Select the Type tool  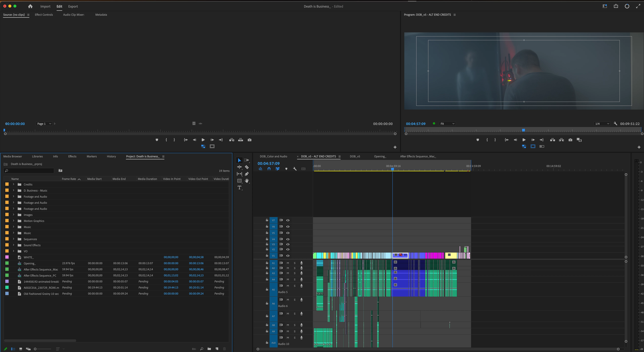pos(239,188)
